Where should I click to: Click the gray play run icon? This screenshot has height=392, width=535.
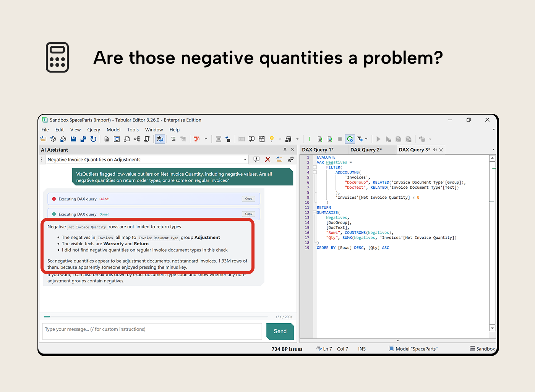coord(378,139)
